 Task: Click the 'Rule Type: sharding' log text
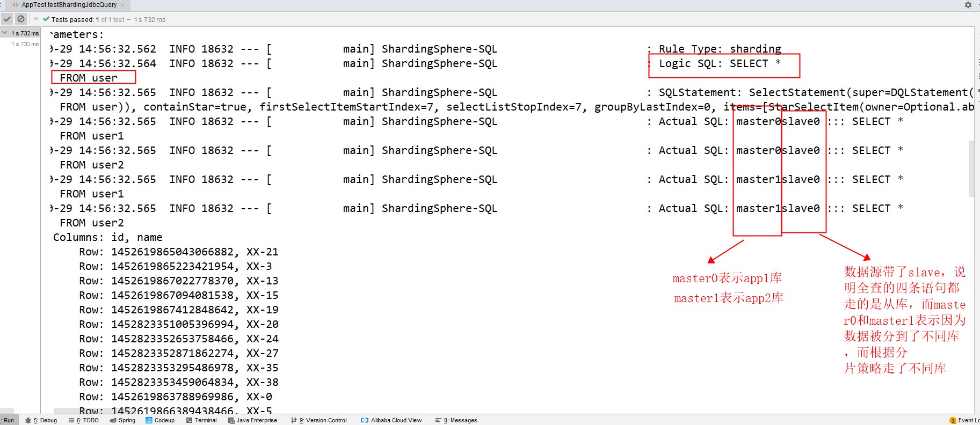[x=720, y=49]
